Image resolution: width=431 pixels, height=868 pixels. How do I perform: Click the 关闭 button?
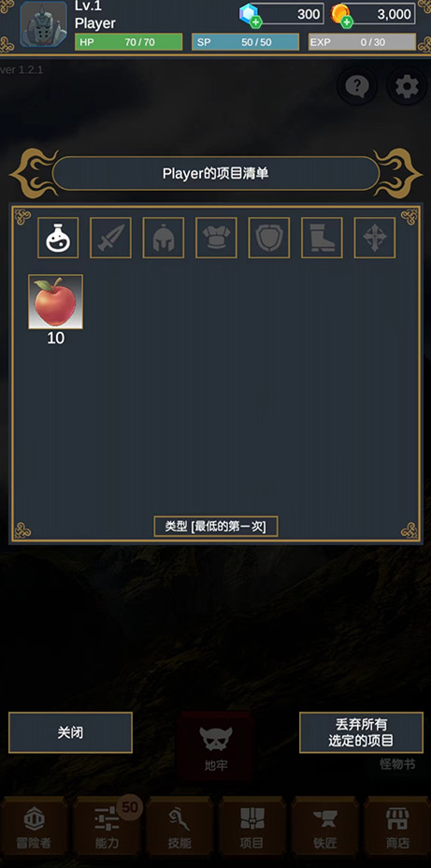(x=70, y=732)
